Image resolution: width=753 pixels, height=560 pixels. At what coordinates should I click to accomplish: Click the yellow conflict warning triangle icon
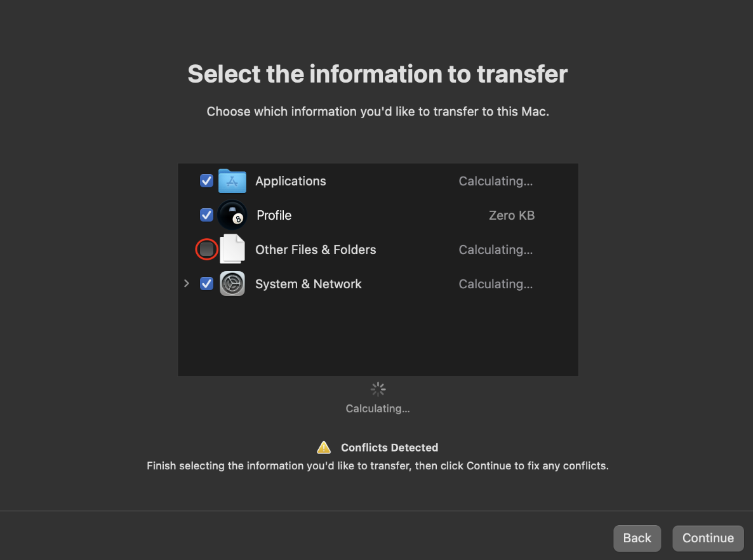pos(324,448)
